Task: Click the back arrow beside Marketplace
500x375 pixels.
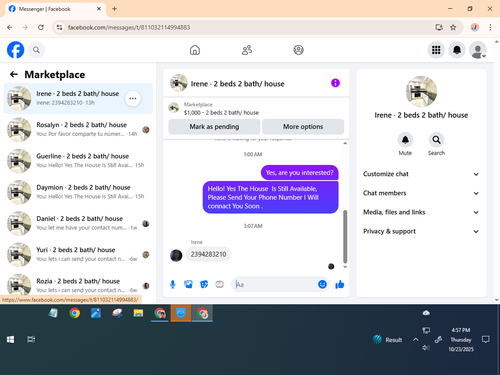Action: [x=14, y=74]
